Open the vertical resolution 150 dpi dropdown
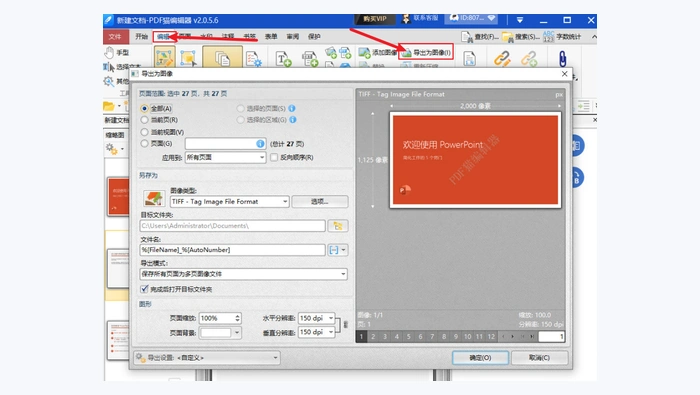The height and width of the screenshot is (395, 700). pos(317,332)
